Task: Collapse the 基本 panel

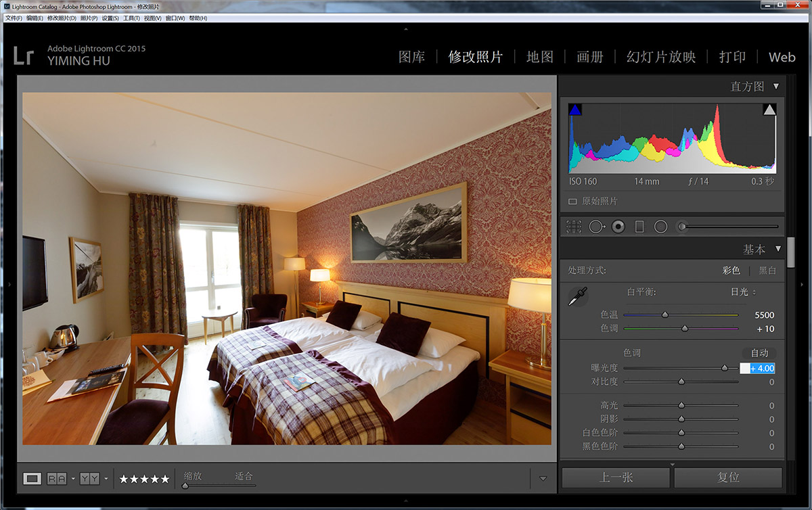Action: click(778, 249)
